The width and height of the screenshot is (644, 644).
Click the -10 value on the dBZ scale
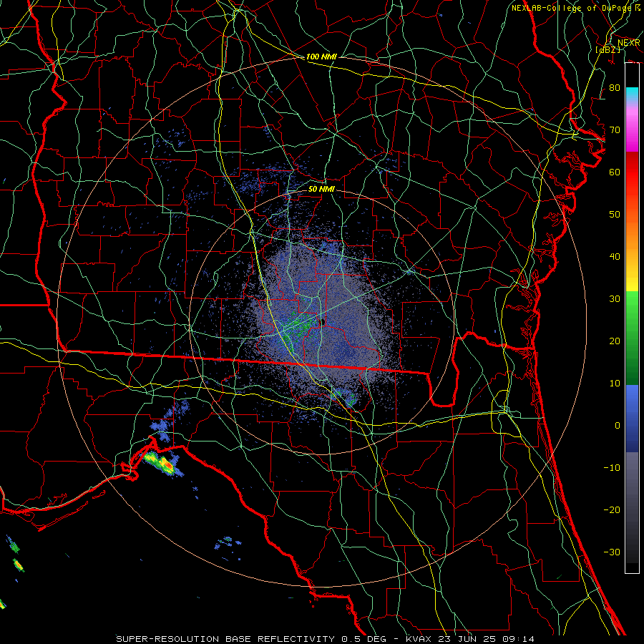pos(612,467)
